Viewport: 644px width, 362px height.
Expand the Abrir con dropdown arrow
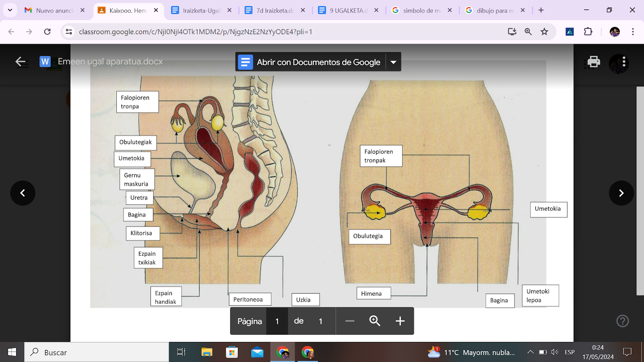(393, 62)
